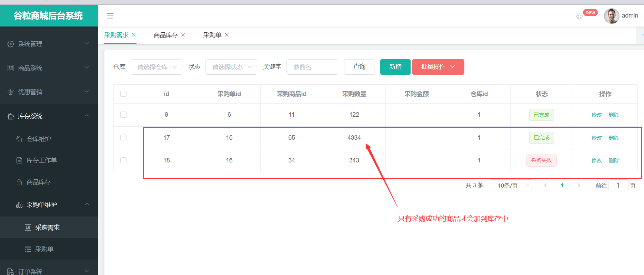Click the 采购单 list icon in sidebar
Viewport: 644px width, 275px height.
point(28,249)
